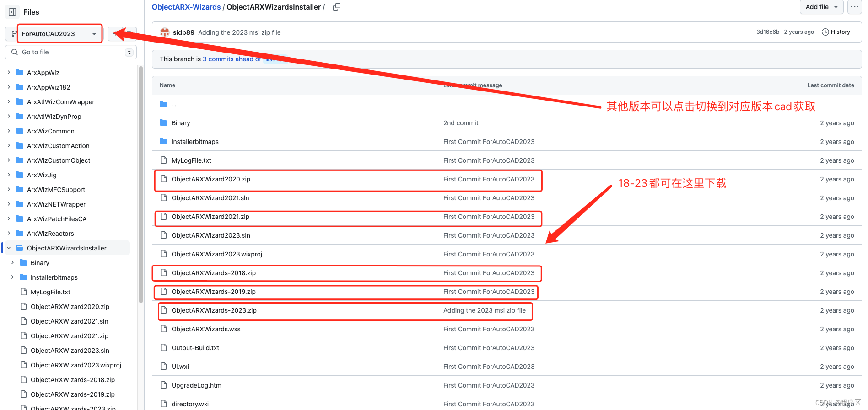868x410 pixels.
Task: Copy the path with the copy icon
Action: tap(337, 7)
